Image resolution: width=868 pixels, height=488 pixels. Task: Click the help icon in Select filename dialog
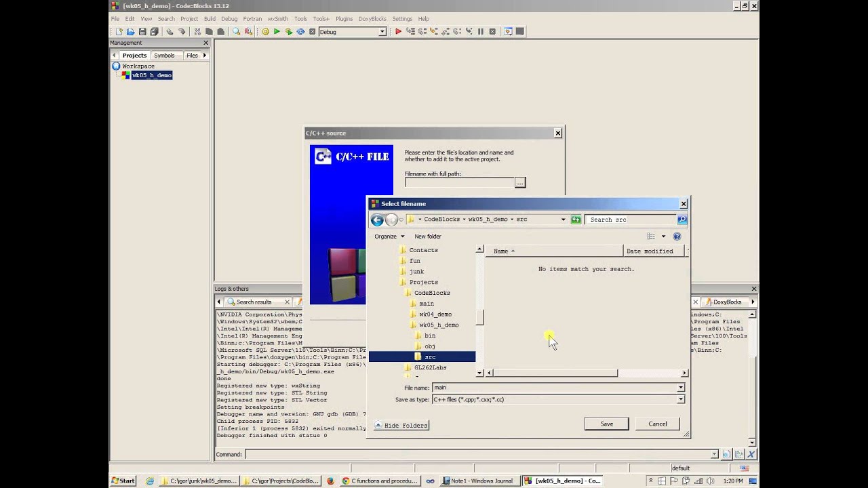coord(677,237)
